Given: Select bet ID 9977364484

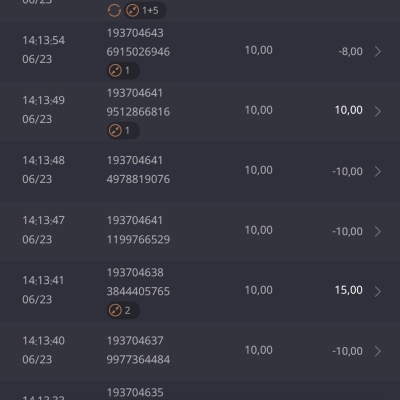Looking at the screenshot, I should [x=138, y=359].
